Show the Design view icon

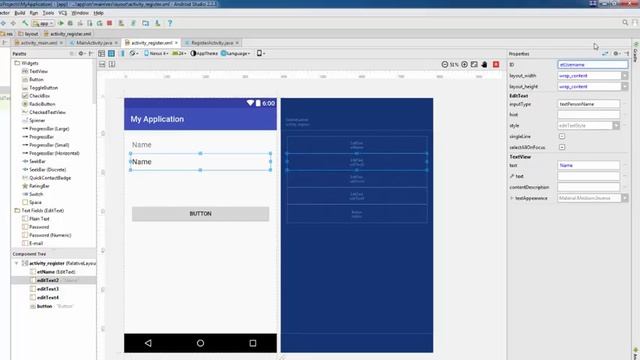[102, 53]
